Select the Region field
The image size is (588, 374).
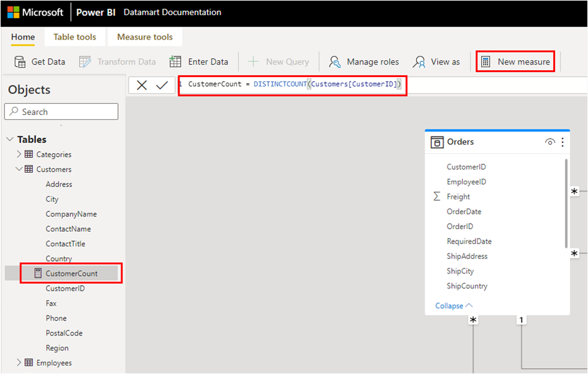click(x=57, y=348)
